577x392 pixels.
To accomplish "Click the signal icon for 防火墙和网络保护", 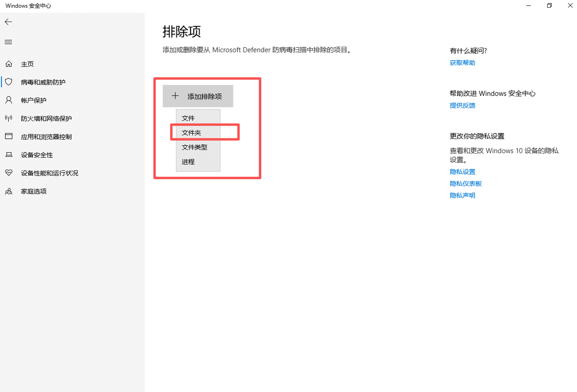I will point(9,118).
